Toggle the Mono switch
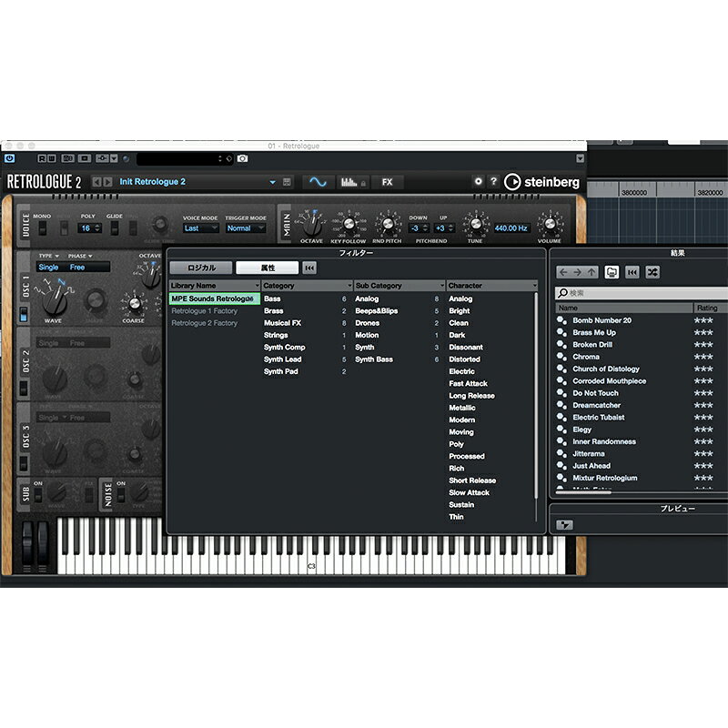Screen dimensions: 728x728 [x=42, y=228]
